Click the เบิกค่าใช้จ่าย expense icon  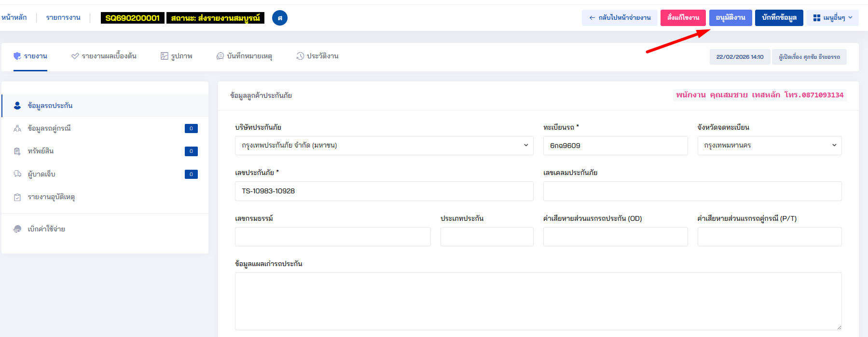tap(17, 229)
